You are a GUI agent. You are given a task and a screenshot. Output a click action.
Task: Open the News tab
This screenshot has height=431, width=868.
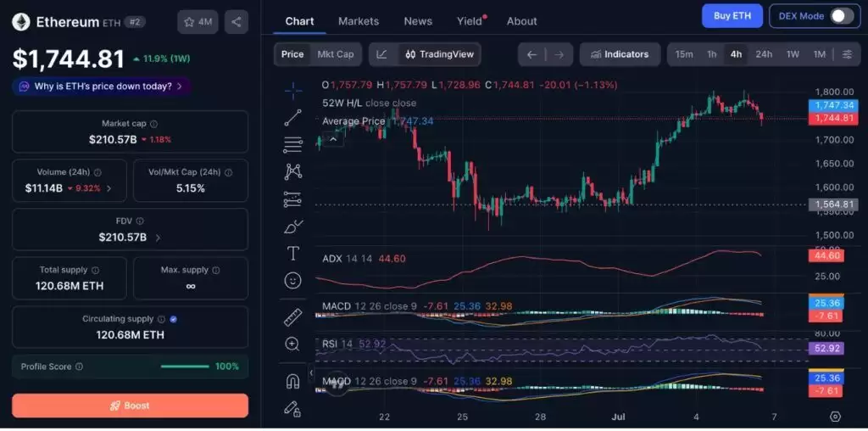coord(418,21)
